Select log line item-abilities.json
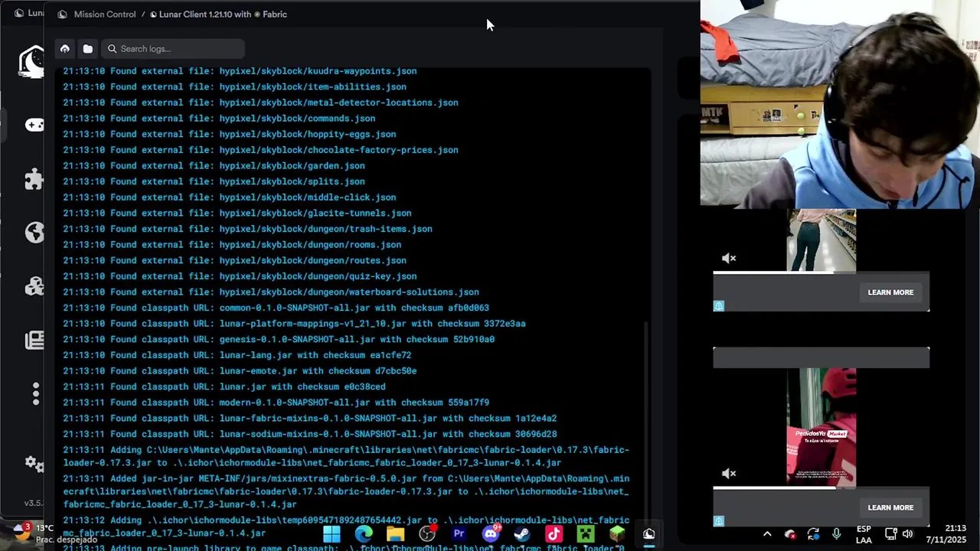The image size is (980, 551). (x=234, y=87)
